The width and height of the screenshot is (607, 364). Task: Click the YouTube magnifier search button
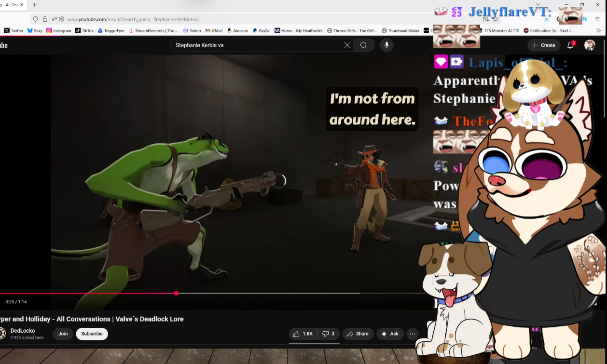[x=364, y=45]
